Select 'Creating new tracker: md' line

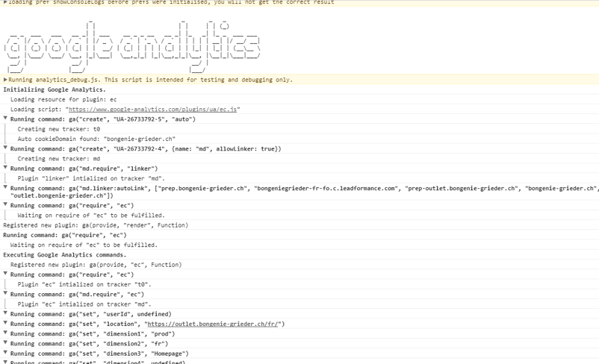[59, 159]
